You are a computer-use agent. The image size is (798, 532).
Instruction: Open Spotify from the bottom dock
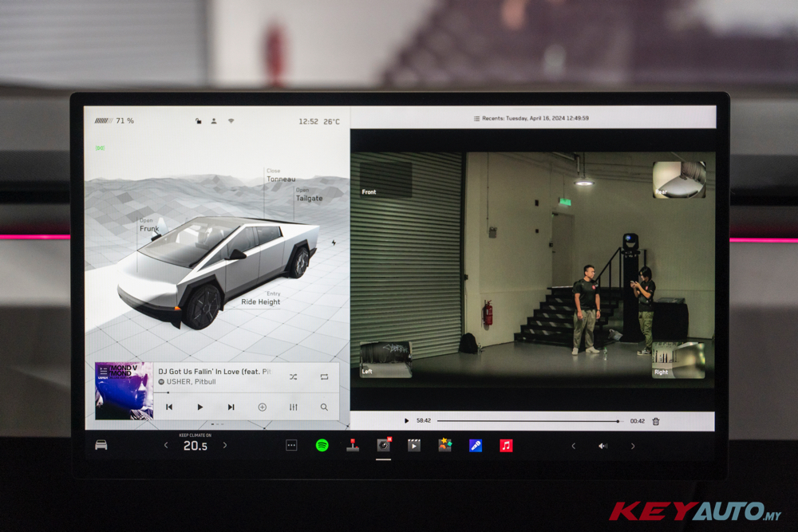(322, 445)
